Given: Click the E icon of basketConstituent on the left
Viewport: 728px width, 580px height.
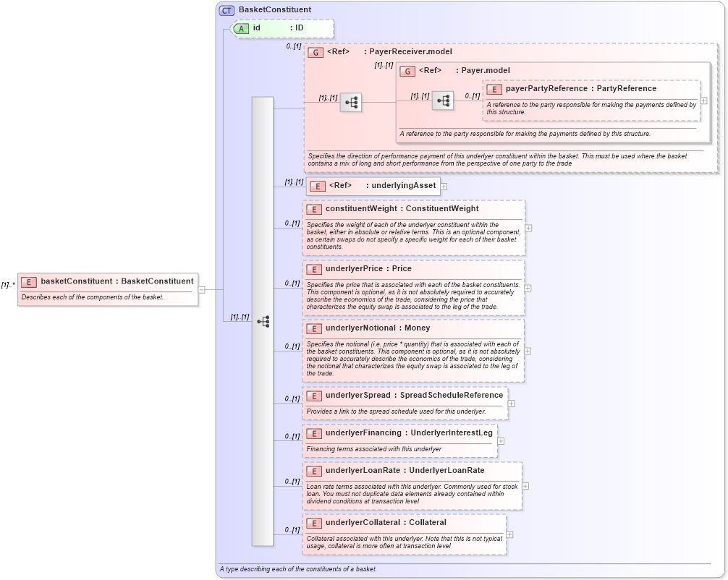Looking at the screenshot, I should (27, 282).
